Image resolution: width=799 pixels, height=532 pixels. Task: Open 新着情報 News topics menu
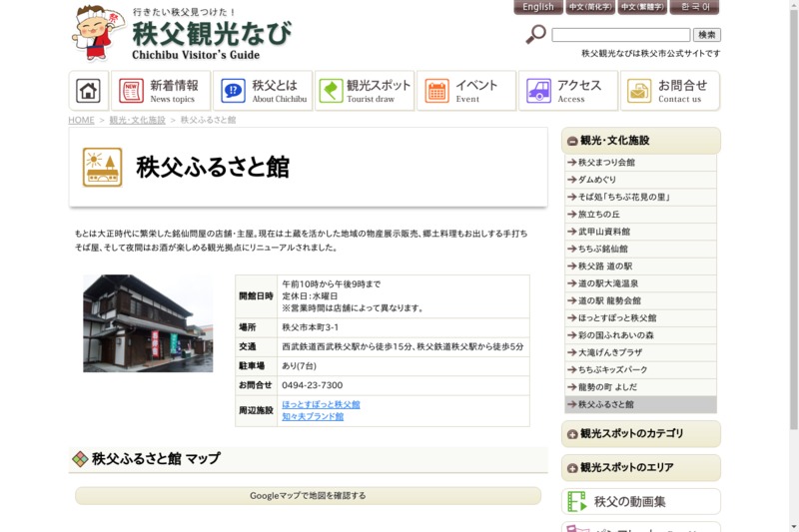(161, 91)
